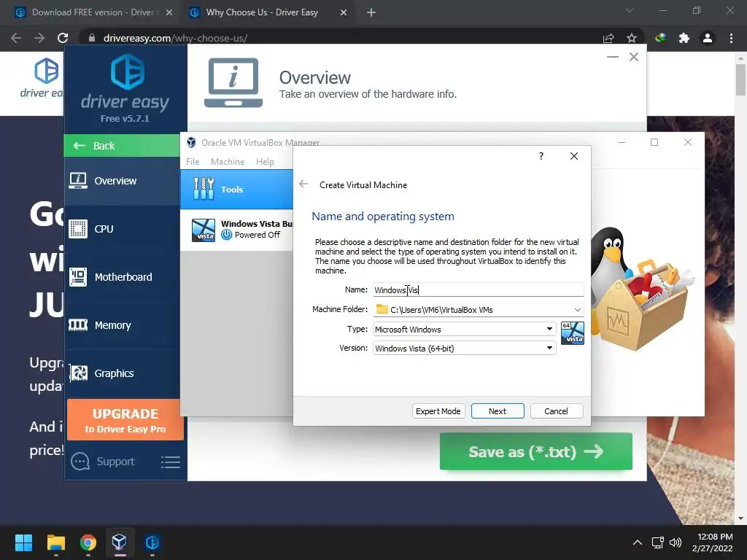Screen dimensions: 747x560
Task: Open a new browser tab
Action: click(371, 13)
